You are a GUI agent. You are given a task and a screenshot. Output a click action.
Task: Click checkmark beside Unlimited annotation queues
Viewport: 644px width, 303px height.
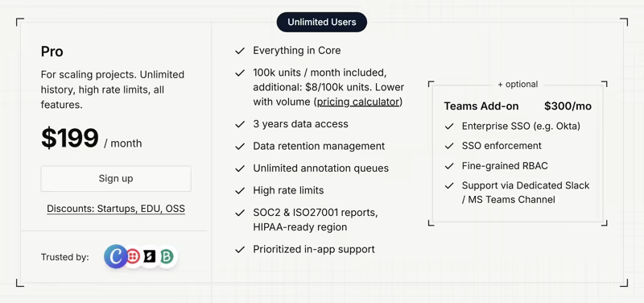tap(240, 168)
